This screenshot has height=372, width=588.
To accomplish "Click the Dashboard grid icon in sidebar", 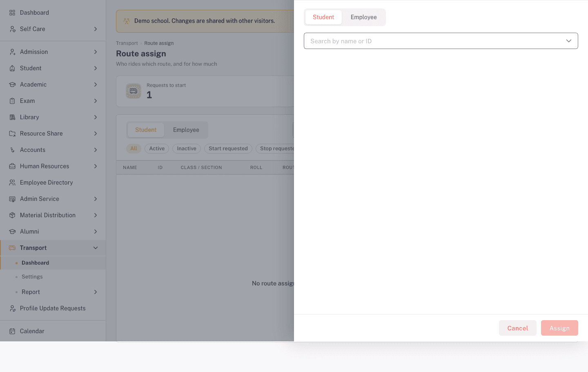I will point(12,13).
